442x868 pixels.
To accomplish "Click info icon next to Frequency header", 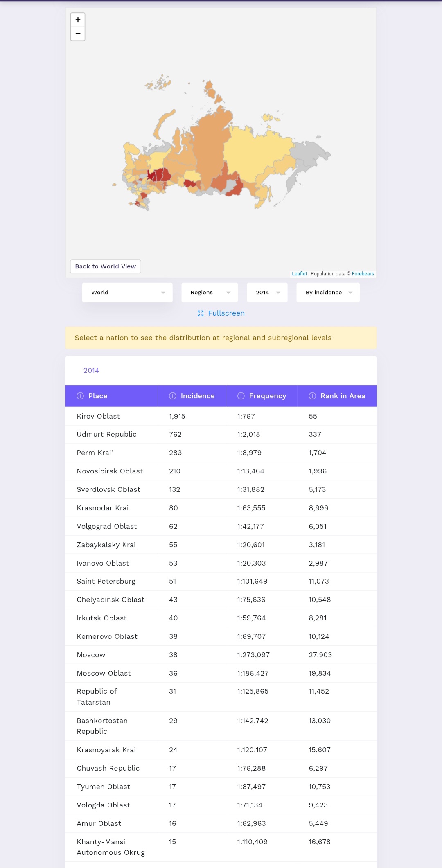I will (x=241, y=396).
